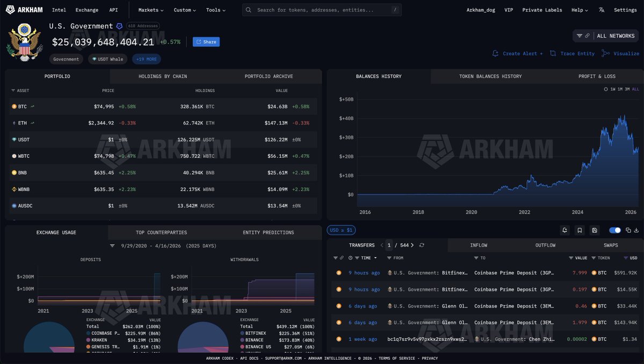Click the refresh icon beside transfers page count

click(x=422, y=245)
